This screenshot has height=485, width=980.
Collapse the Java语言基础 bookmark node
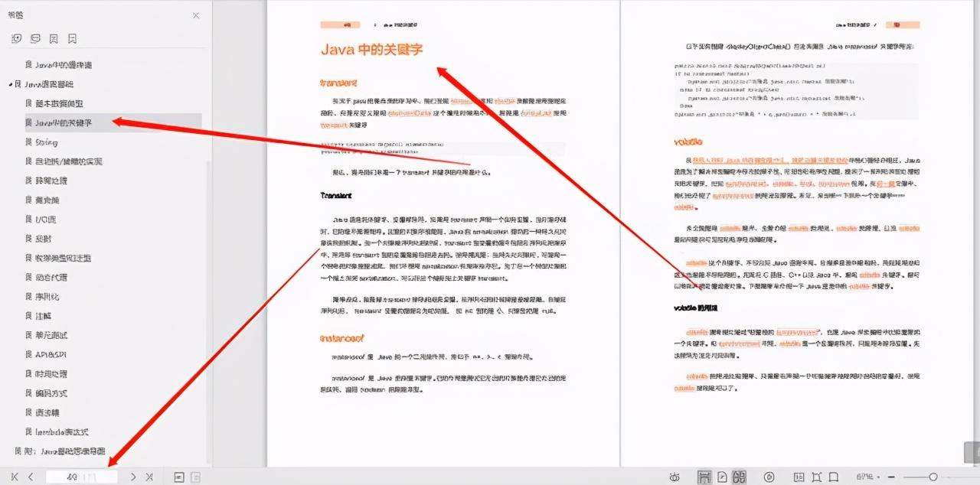point(9,85)
